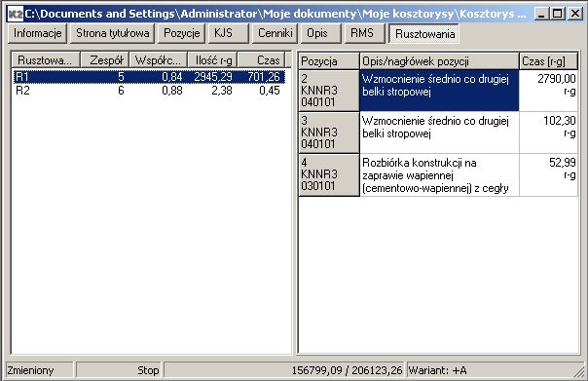This screenshot has width=588, height=381.
Task: Switch to the Opis tab
Action: (321, 33)
